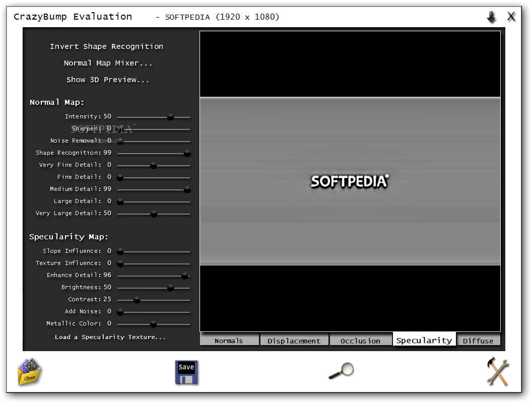Click the Slope Influence slider handle
The width and height of the screenshot is (532, 403).
[x=120, y=252]
